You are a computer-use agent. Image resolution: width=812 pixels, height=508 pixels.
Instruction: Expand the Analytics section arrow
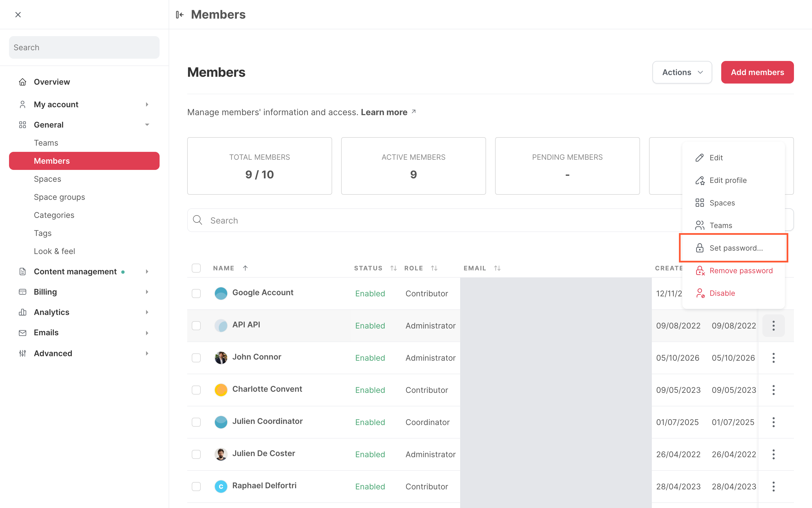click(x=147, y=312)
